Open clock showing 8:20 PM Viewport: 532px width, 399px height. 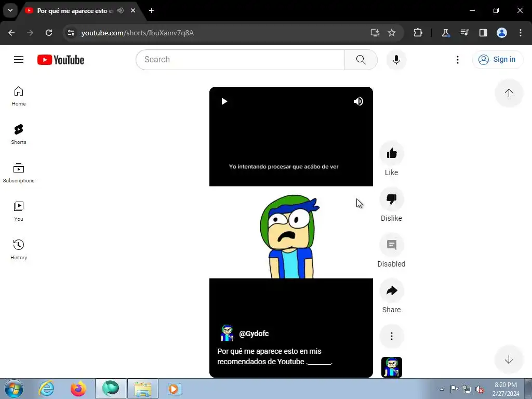[506, 389]
